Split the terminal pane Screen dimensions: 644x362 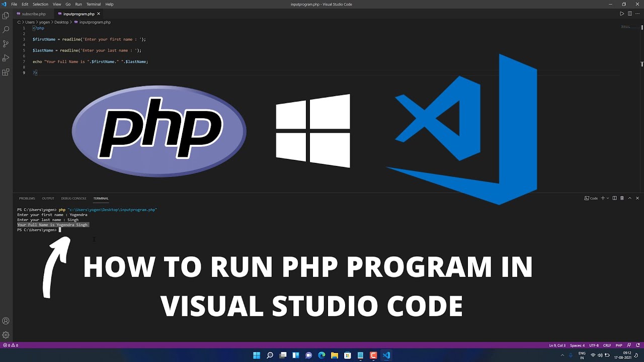pyautogui.click(x=614, y=198)
